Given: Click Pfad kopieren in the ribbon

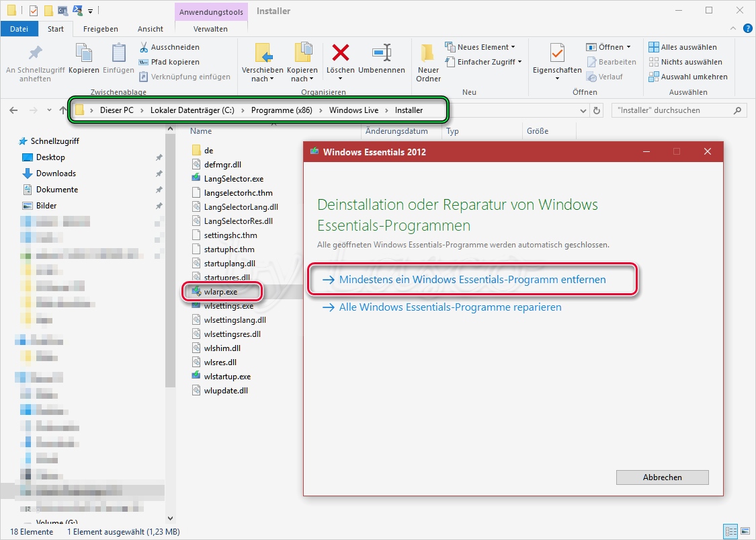Looking at the screenshot, I should coord(169,62).
